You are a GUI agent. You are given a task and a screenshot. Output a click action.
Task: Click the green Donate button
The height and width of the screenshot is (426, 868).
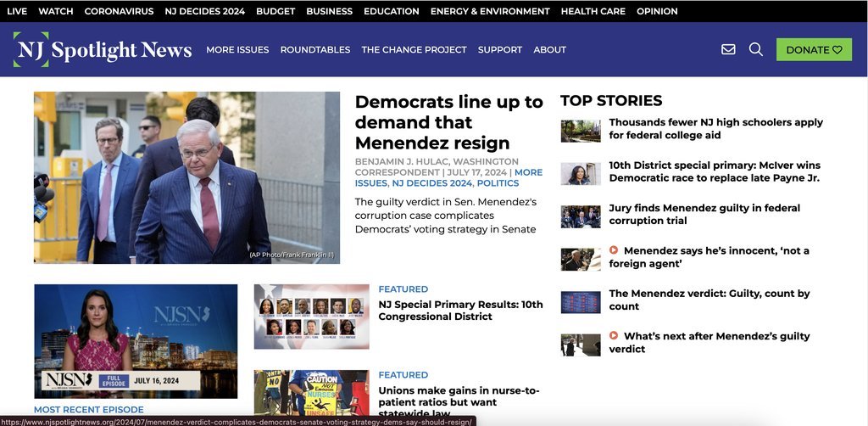click(x=814, y=49)
